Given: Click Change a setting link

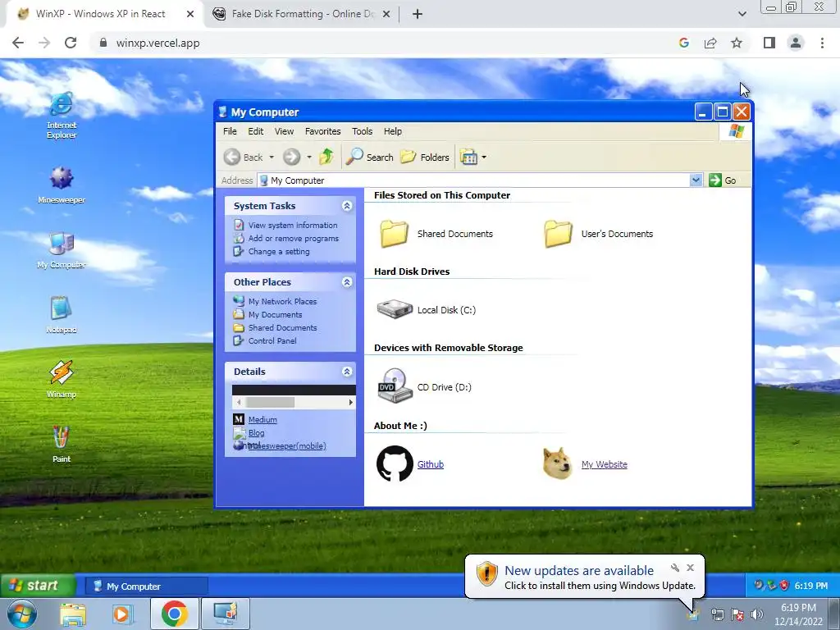Looking at the screenshot, I should (x=279, y=251).
